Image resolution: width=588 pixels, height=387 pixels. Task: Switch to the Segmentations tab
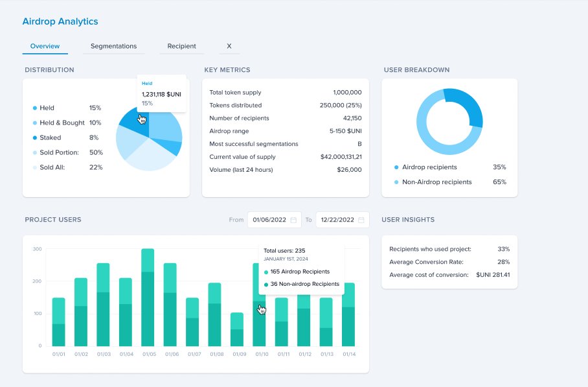(113, 46)
